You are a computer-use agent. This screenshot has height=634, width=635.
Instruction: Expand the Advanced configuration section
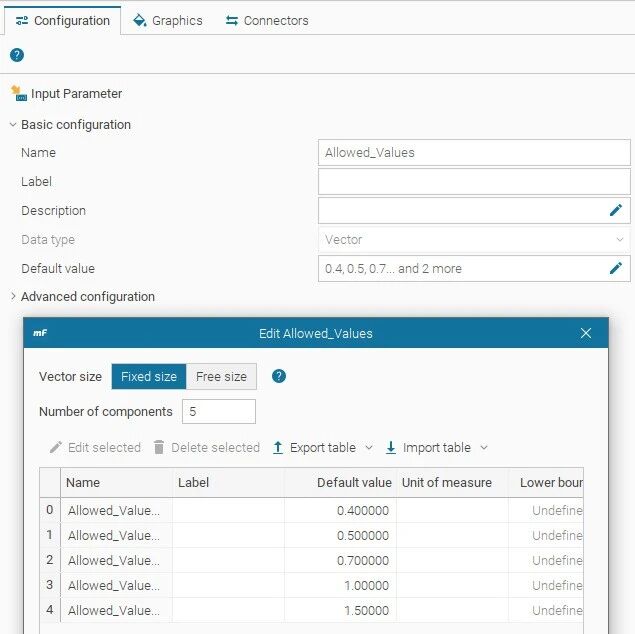coord(13,296)
